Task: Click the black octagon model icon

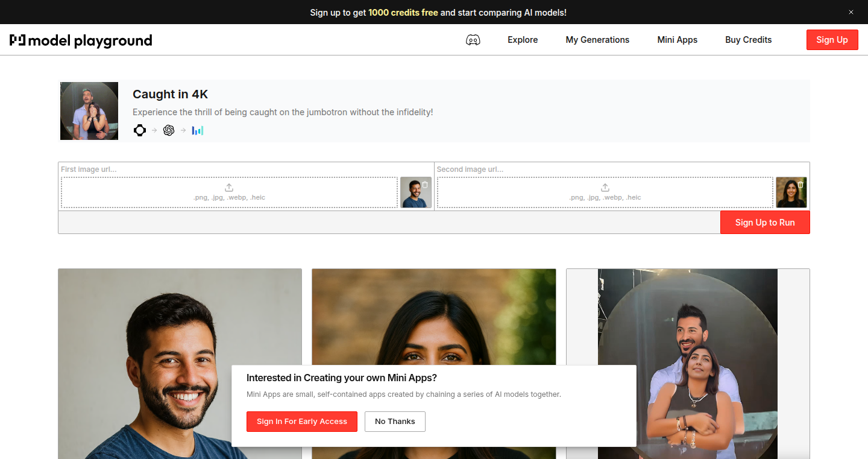Action: [x=140, y=130]
